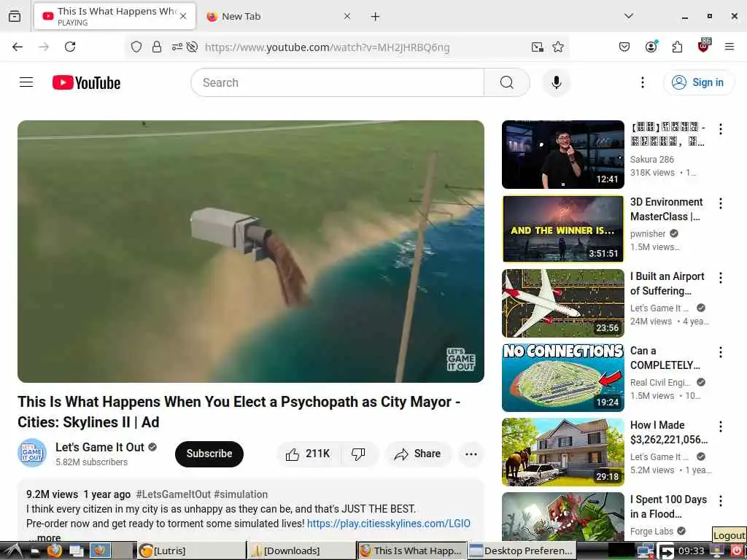The height and width of the screenshot is (560, 747).
Task: Click the address bar URL
Action: click(327, 47)
